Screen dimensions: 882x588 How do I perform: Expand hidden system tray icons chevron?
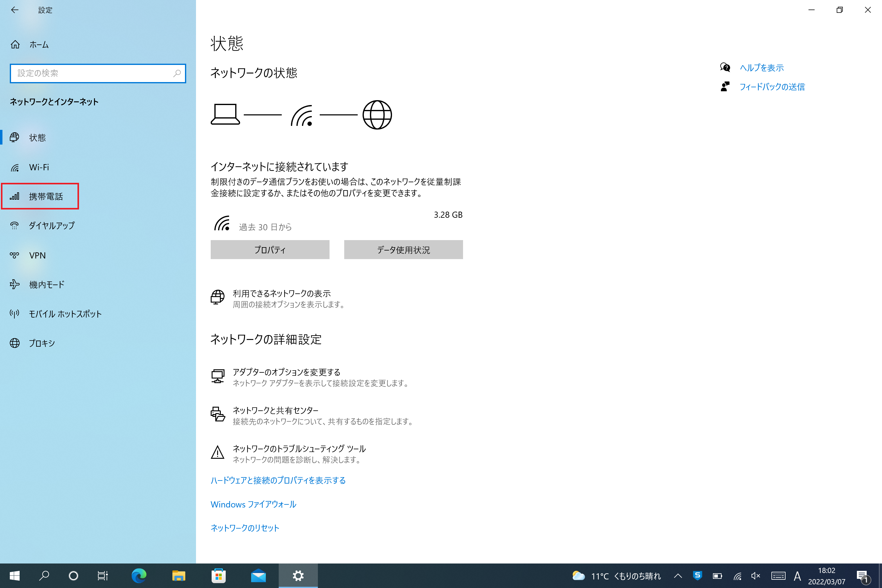(x=678, y=576)
